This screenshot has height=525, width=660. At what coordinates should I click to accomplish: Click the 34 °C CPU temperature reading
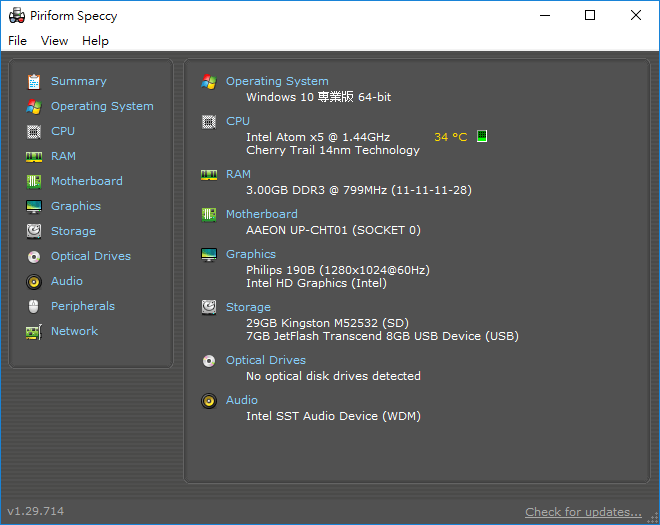pyautogui.click(x=450, y=137)
